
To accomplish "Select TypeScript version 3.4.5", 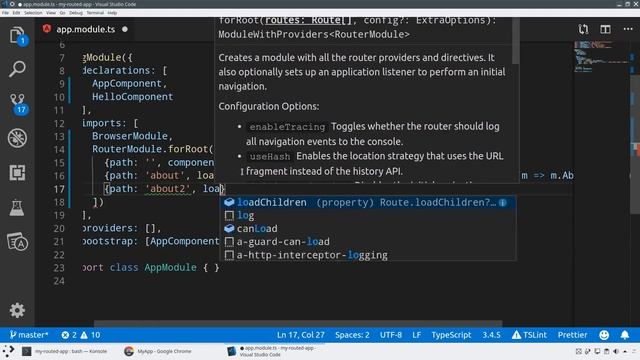I will click(x=491, y=335).
